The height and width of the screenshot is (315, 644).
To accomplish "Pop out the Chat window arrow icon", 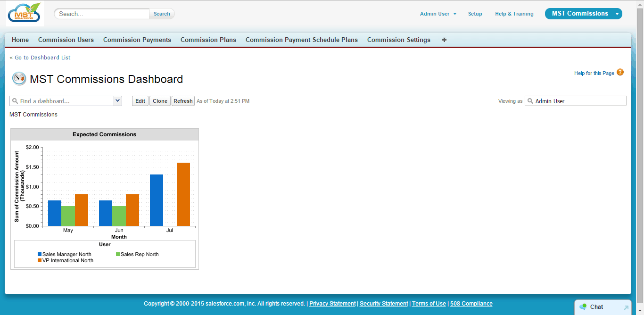I will 626,307.
